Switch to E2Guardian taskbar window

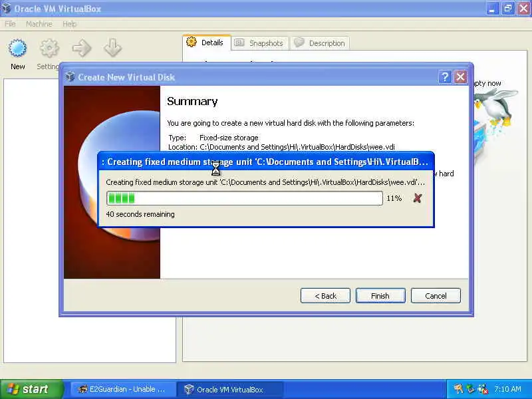[x=122, y=389]
